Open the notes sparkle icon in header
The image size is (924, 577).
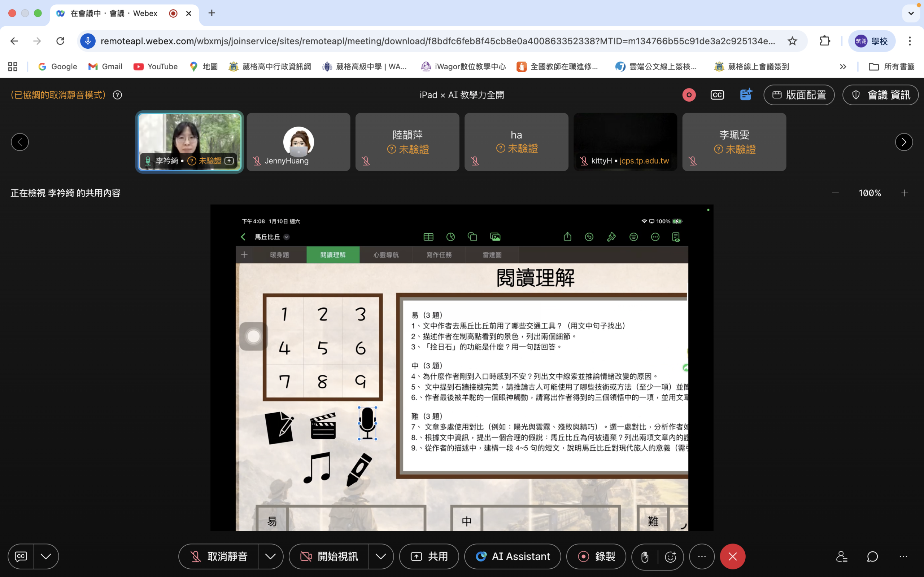click(745, 94)
